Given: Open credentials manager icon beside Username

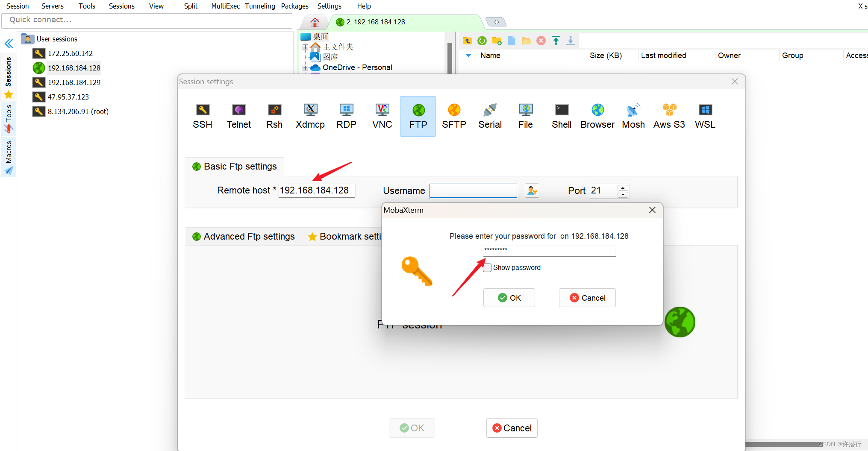Looking at the screenshot, I should click(x=532, y=190).
